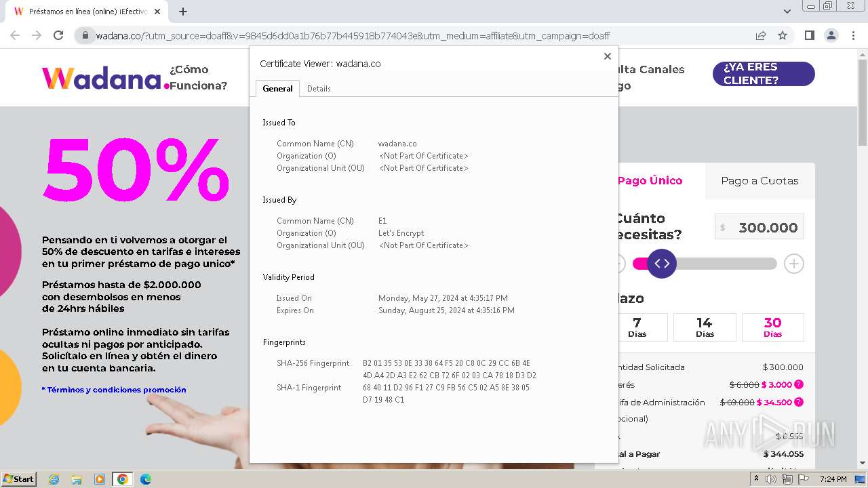Bookmark this tab star icon
Image resolution: width=868 pixels, height=488 pixels.
(x=783, y=35)
